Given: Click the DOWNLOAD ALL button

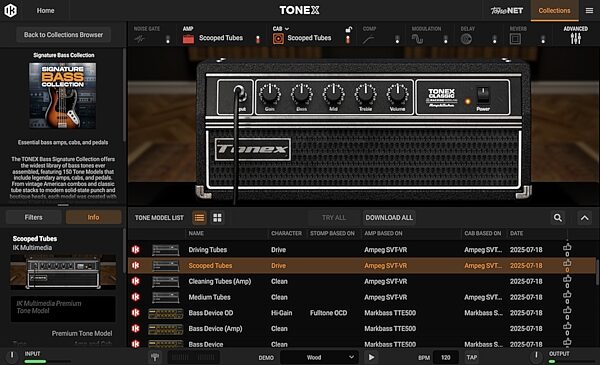Looking at the screenshot, I should [x=389, y=218].
